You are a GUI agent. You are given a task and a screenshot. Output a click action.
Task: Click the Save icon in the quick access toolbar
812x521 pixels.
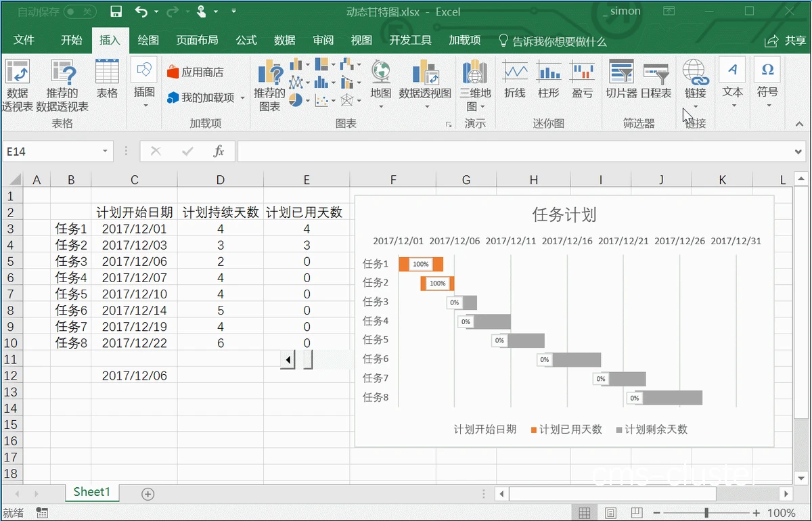tap(116, 12)
